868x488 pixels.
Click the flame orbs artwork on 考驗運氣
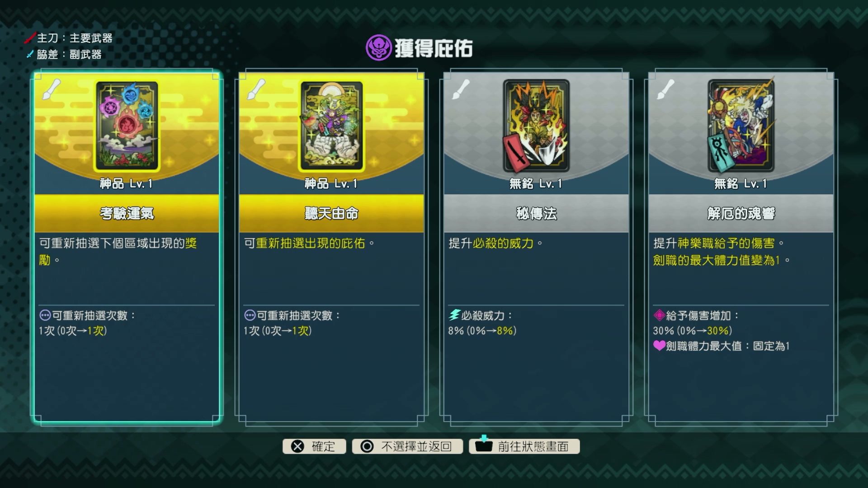(127, 126)
